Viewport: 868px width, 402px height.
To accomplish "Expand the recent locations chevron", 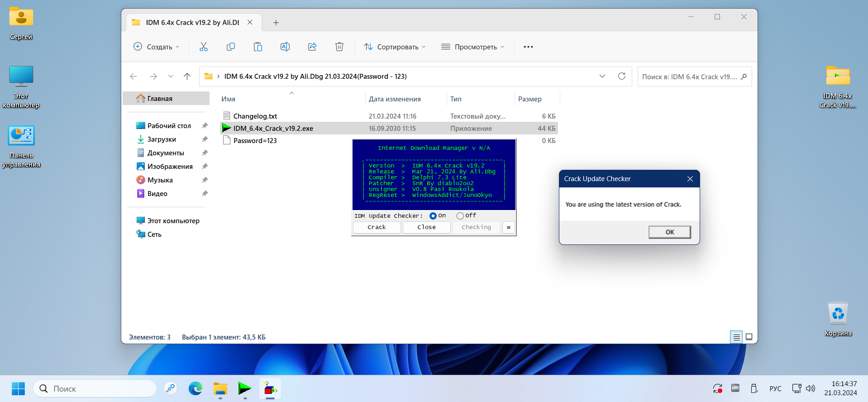I will [x=171, y=77].
